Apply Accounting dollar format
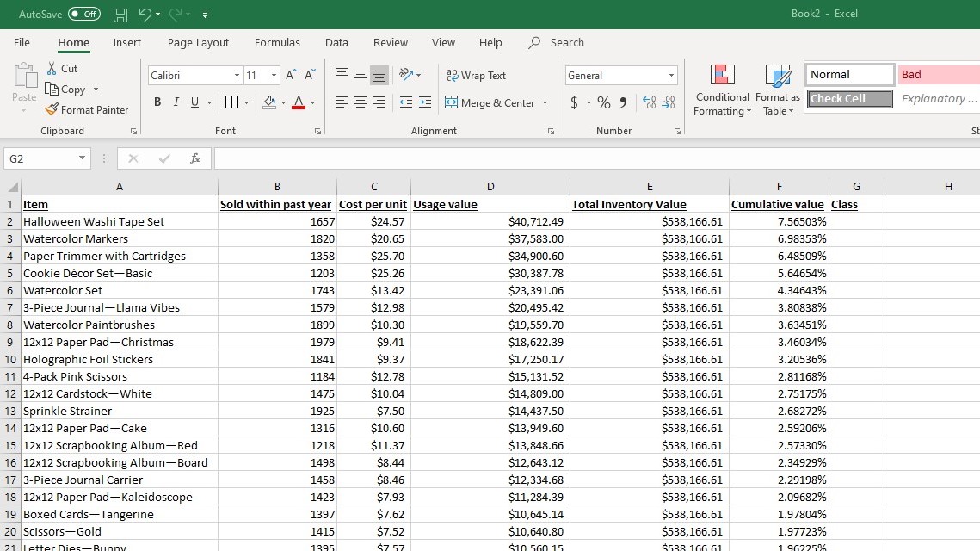The width and height of the screenshot is (980, 551). click(x=575, y=102)
